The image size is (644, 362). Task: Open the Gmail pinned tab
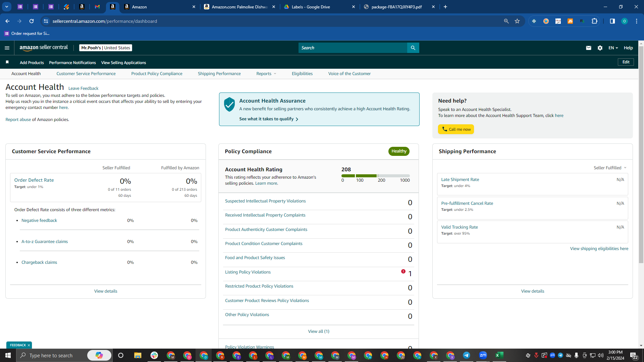(97, 7)
